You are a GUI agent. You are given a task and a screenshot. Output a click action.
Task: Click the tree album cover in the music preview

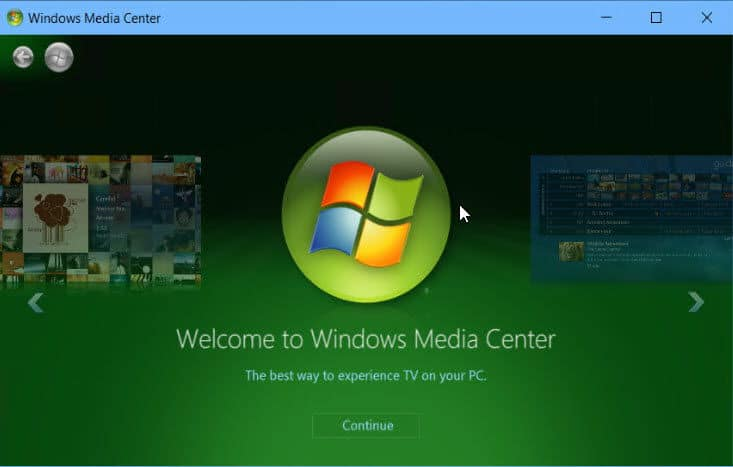[55, 218]
